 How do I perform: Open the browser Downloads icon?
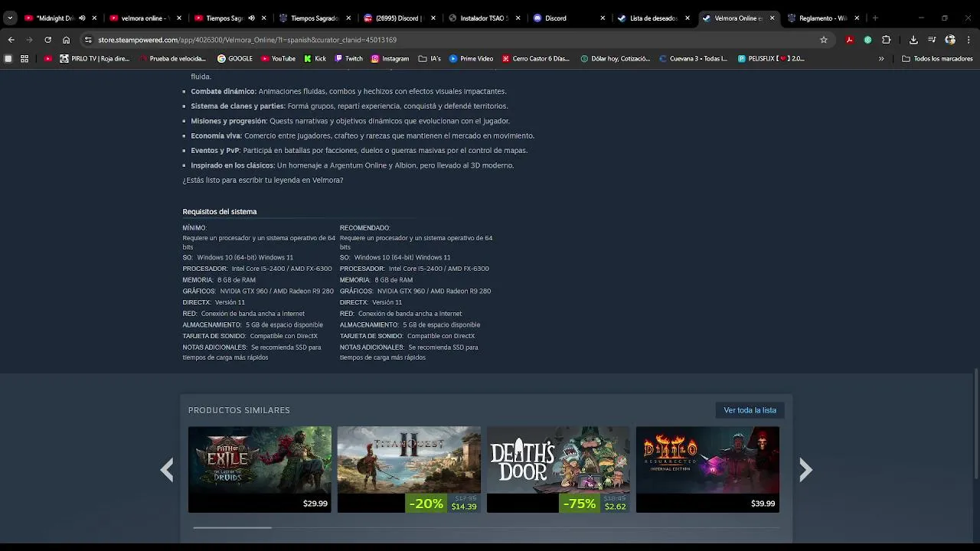click(x=913, y=40)
